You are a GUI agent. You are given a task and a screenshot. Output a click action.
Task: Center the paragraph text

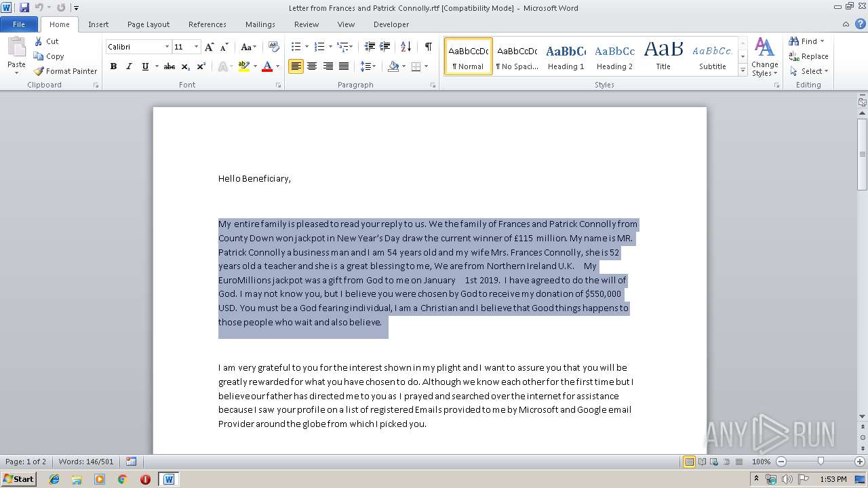click(312, 66)
